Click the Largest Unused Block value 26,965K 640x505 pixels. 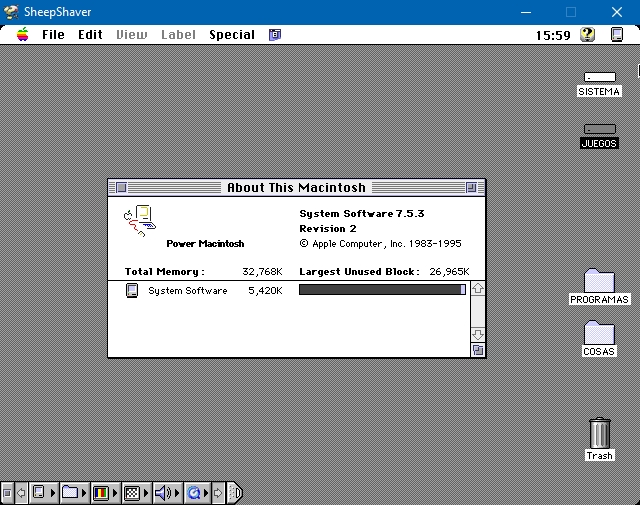[x=449, y=272]
